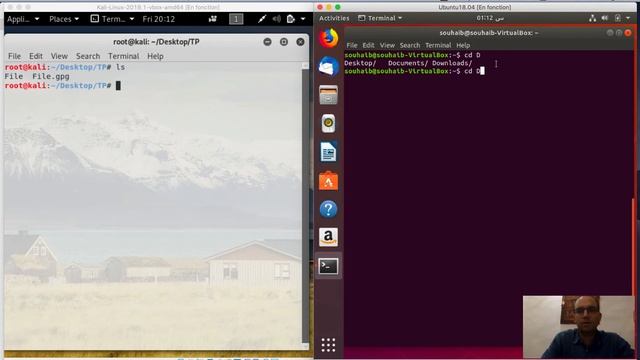Screen dimensions: 640x360
Task: Open File menu in Ubuntu terminal
Action: point(352,45)
